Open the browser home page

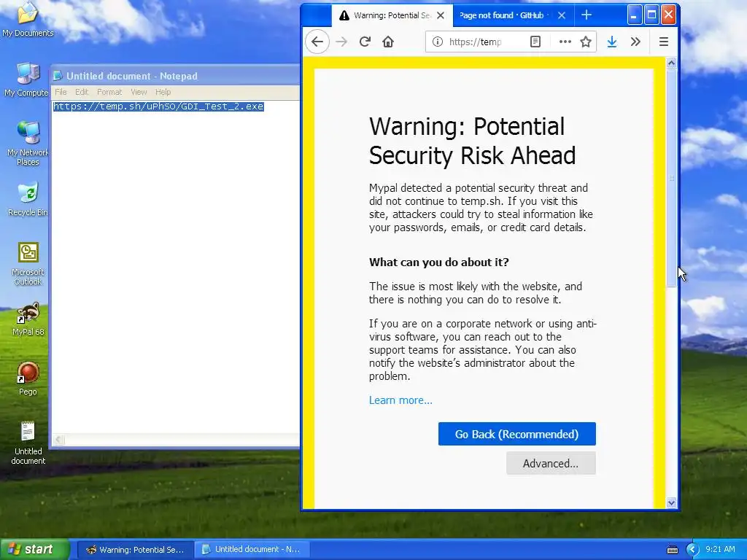[388, 42]
